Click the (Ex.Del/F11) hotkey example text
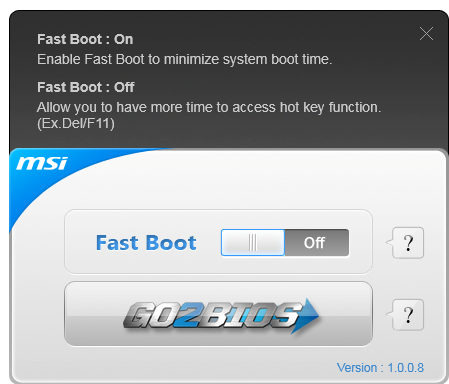 click(x=76, y=124)
